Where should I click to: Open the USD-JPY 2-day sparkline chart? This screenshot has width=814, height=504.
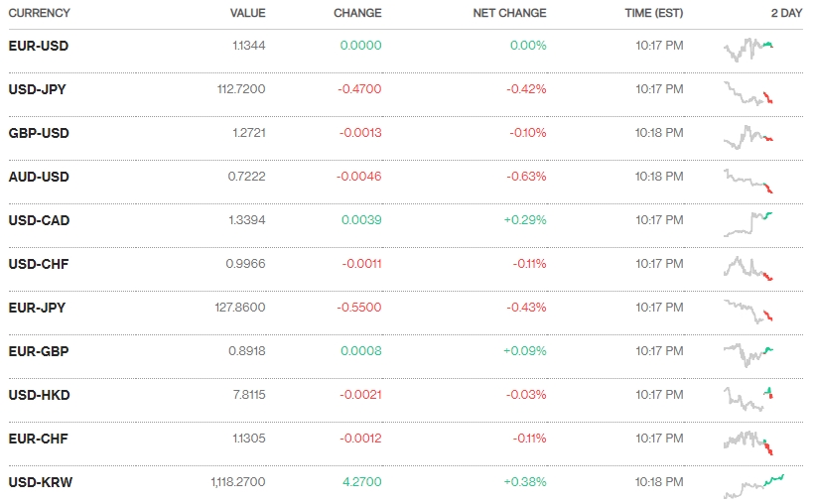[749, 92]
